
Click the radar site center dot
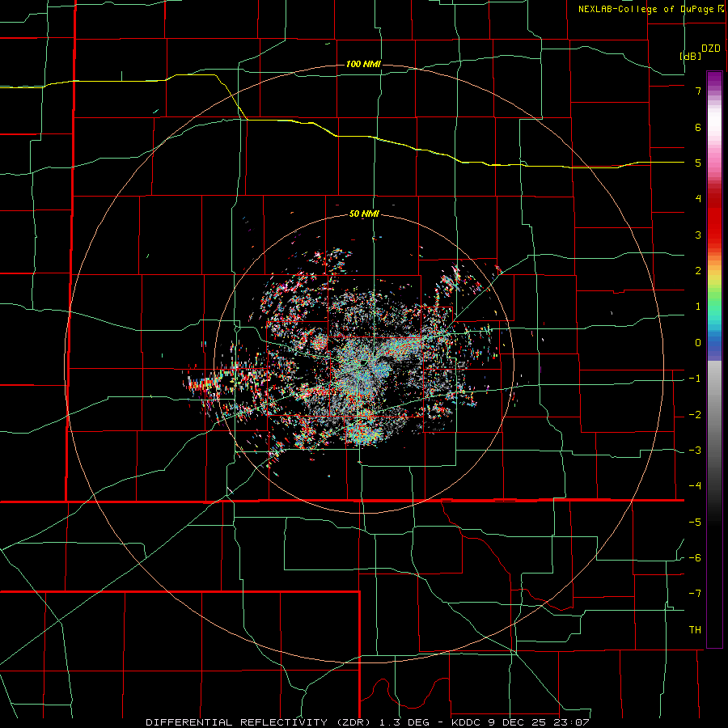tap(364, 362)
